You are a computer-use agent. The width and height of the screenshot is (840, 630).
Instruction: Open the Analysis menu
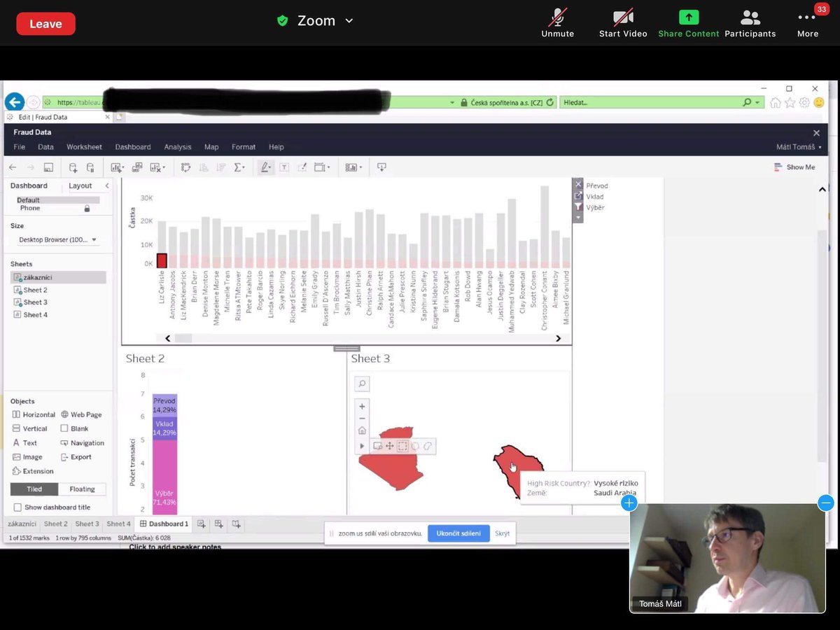178,147
